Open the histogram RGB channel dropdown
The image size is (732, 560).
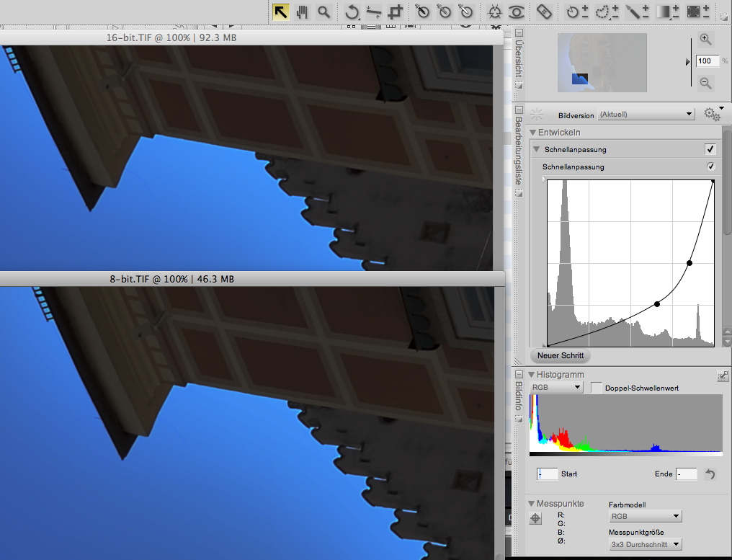click(x=556, y=388)
